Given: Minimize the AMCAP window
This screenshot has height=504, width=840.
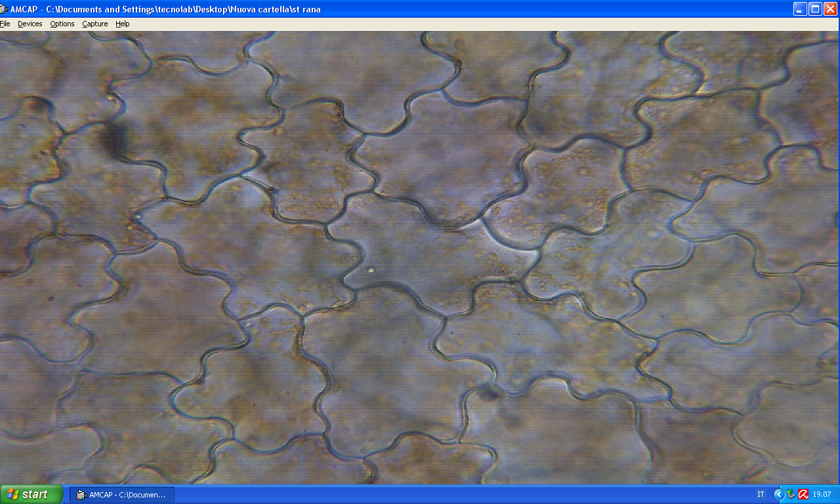Looking at the screenshot, I should point(800,9).
